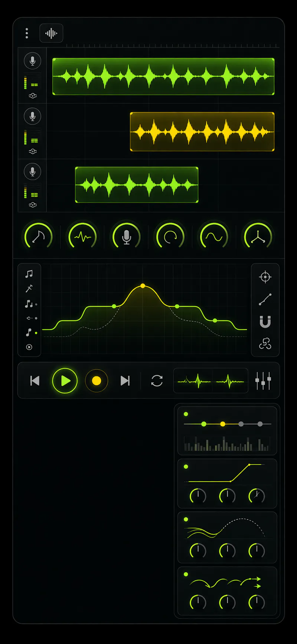Arm the microphone on the third track
The width and height of the screenshot is (297, 644).
click(x=33, y=172)
